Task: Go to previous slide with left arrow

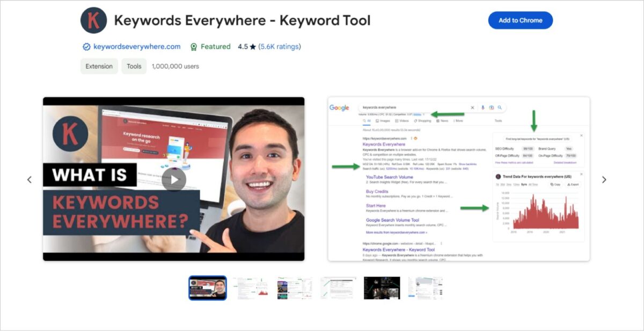Action: coord(30,179)
